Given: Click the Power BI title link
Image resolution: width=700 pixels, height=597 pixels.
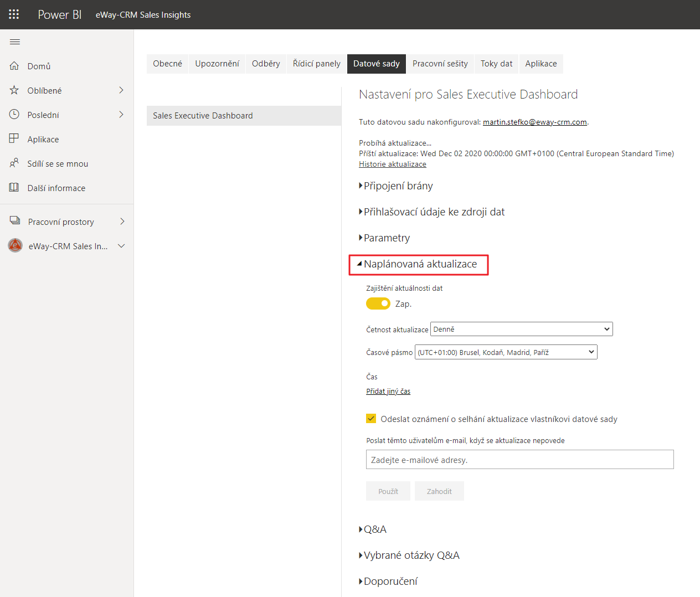Looking at the screenshot, I should tap(60, 14).
